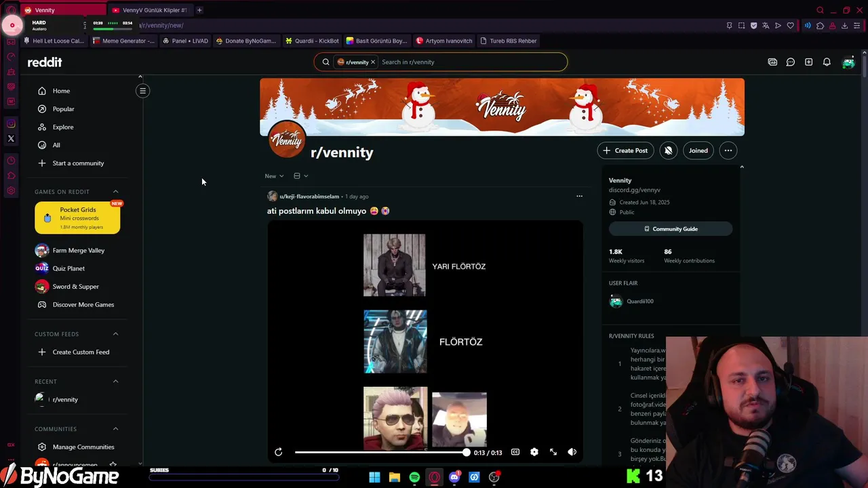
Task: Open Spotify from the taskbar
Action: [x=414, y=477]
